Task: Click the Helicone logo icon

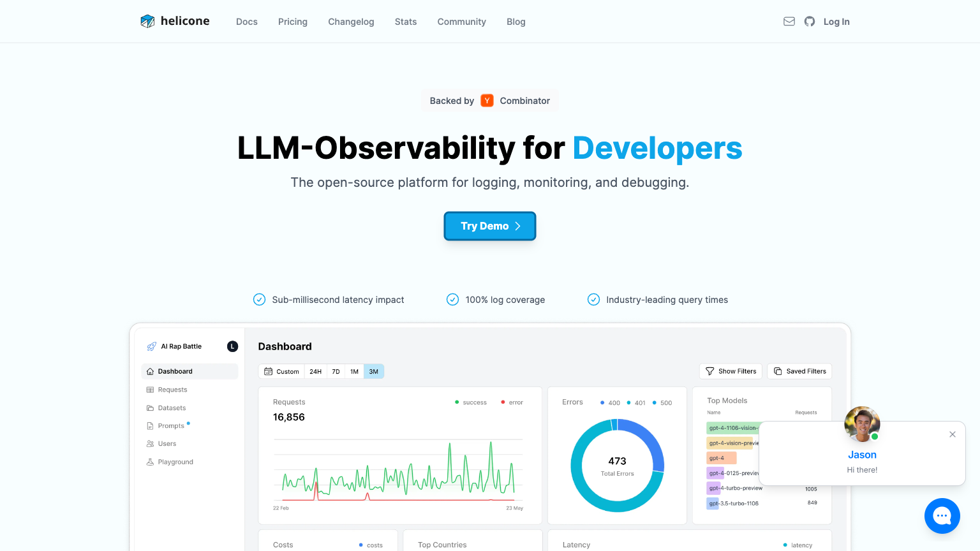Action: (147, 21)
